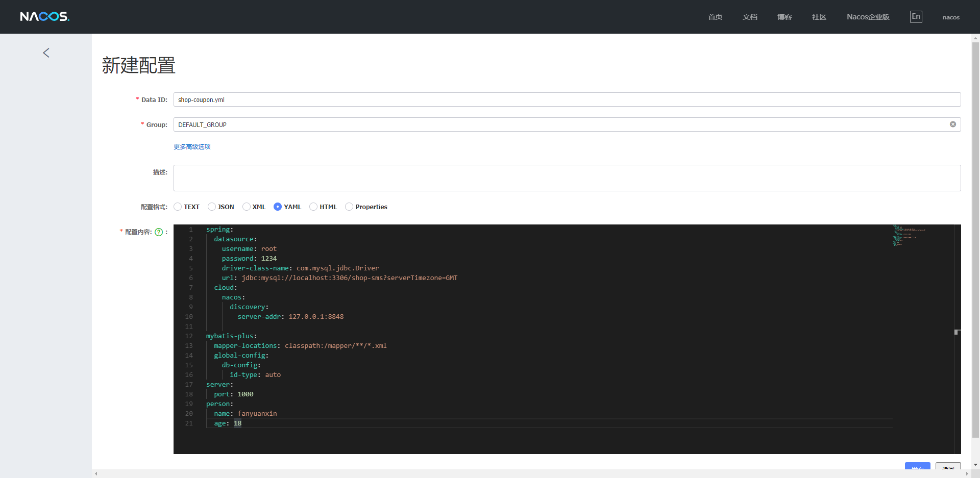
Task: Click into the 描述 text area
Action: click(x=567, y=178)
